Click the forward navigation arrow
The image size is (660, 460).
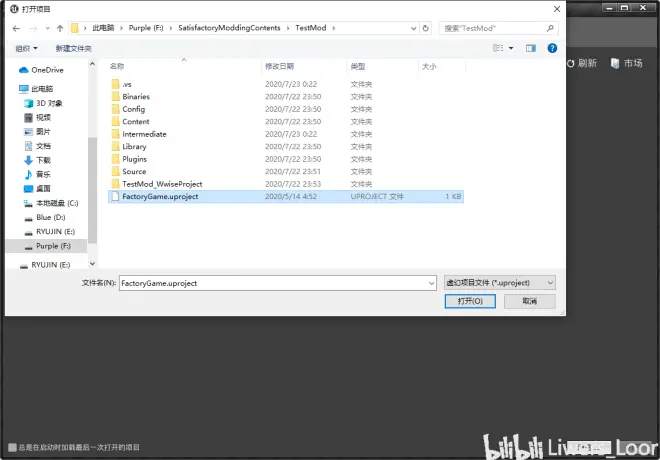click(x=34, y=28)
